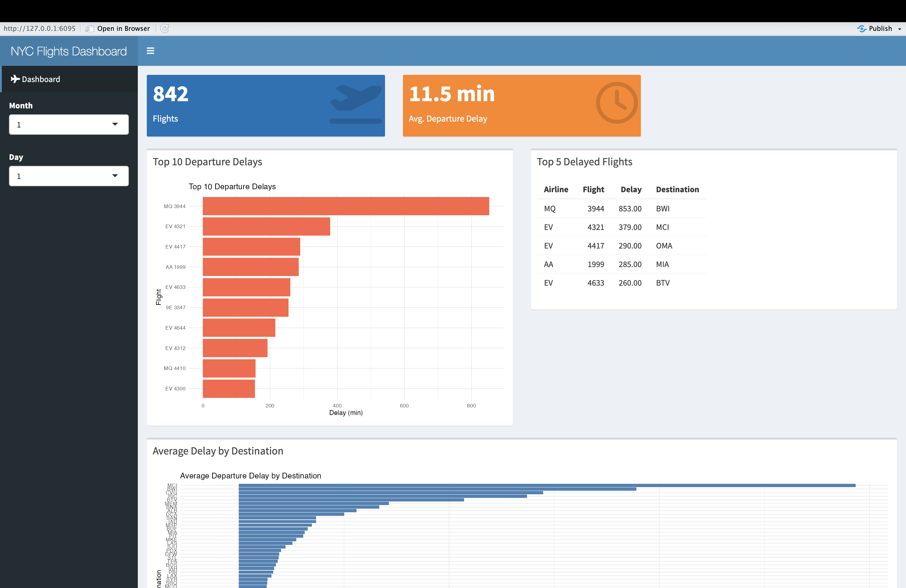Click the EV 4633 bar in chart
The height and width of the screenshot is (588, 906).
click(x=246, y=287)
